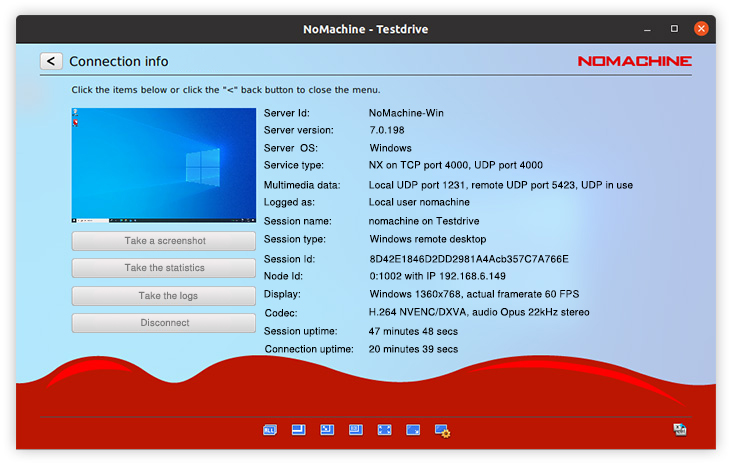Image resolution: width=730 pixels, height=466 pixels.
Task: Click the Session Id value text
Action: 468,259
